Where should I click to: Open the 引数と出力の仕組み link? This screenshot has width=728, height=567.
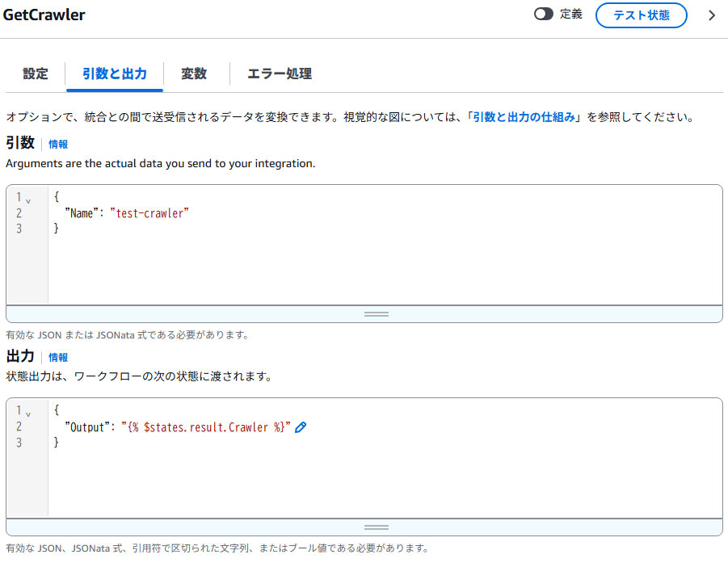coord(524,117)
